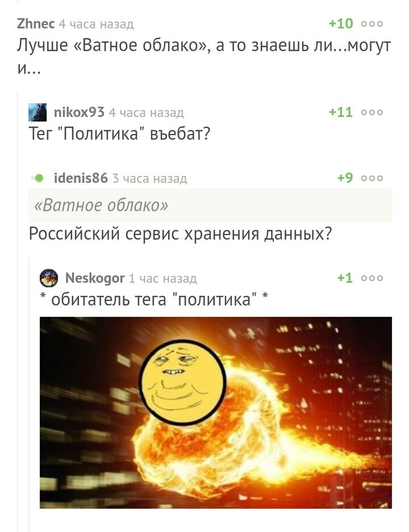This screenshot has width=409, height=532.
Task: Open idenis86's profile via username
Action: [81, 178]
